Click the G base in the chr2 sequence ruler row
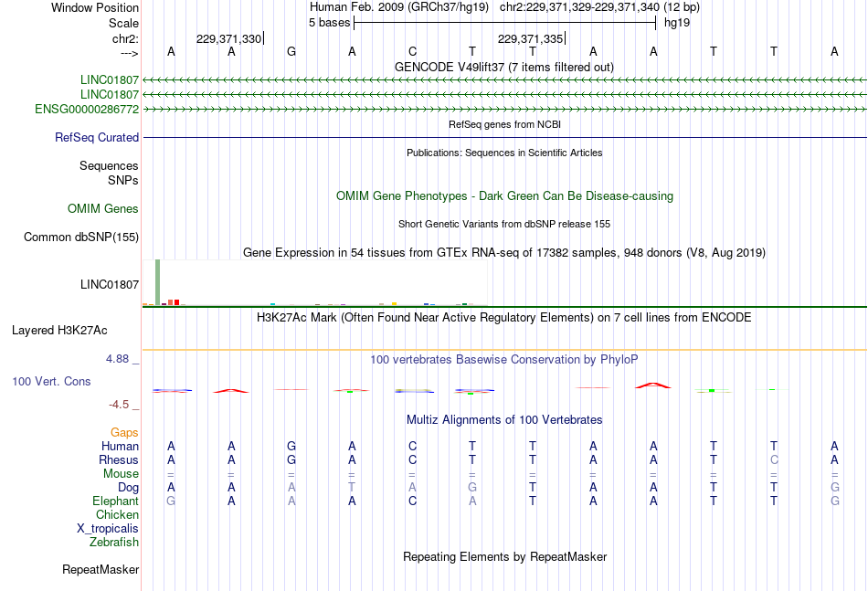The height and width of the screenshot is (591, 868). coord(291,51)
